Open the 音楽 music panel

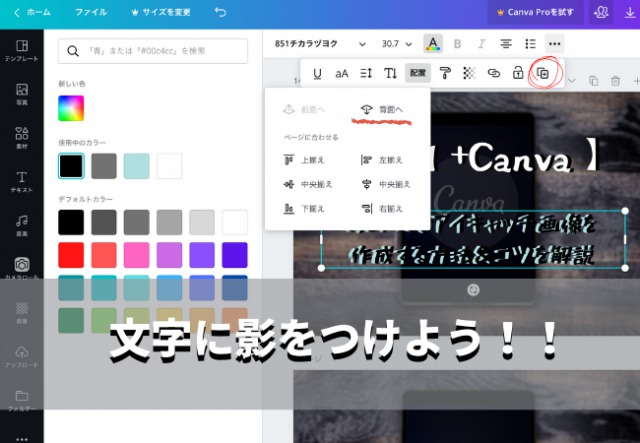click(22, 225)
